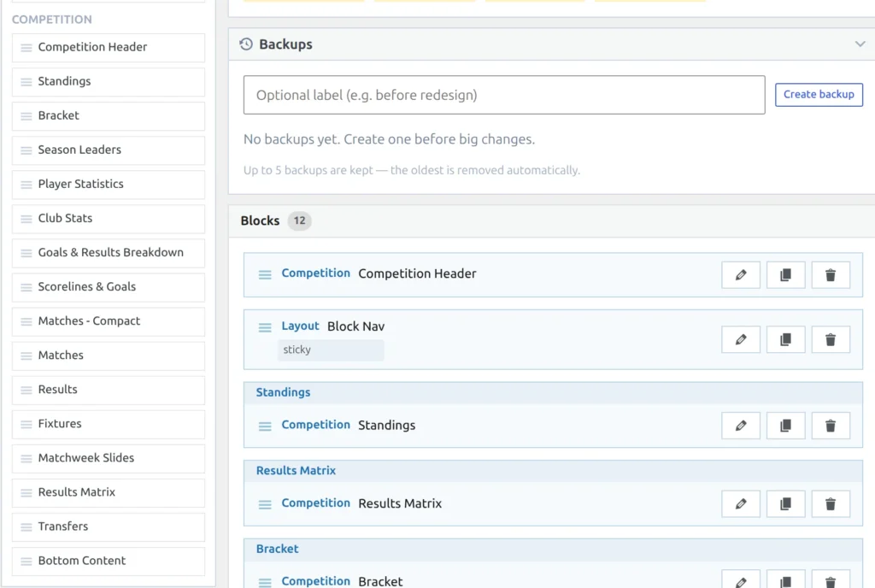Delete the Standings block

tap(831, 426)
